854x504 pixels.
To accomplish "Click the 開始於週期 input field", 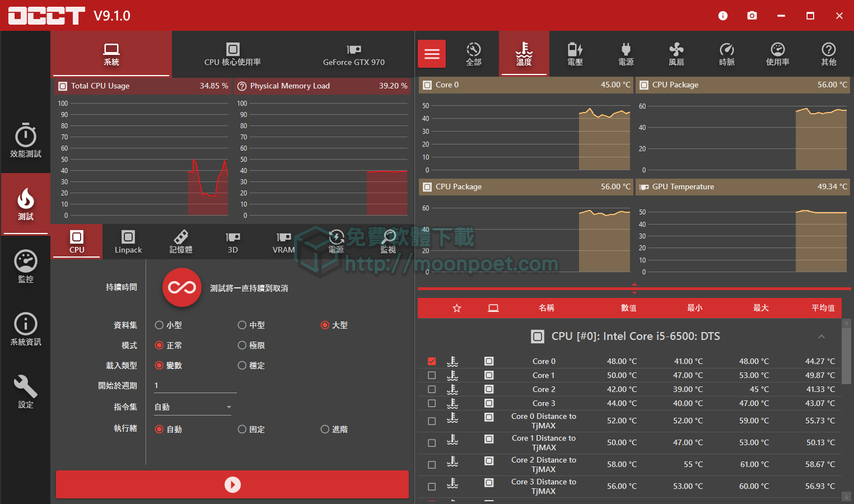I will click(x=195, y=386).
